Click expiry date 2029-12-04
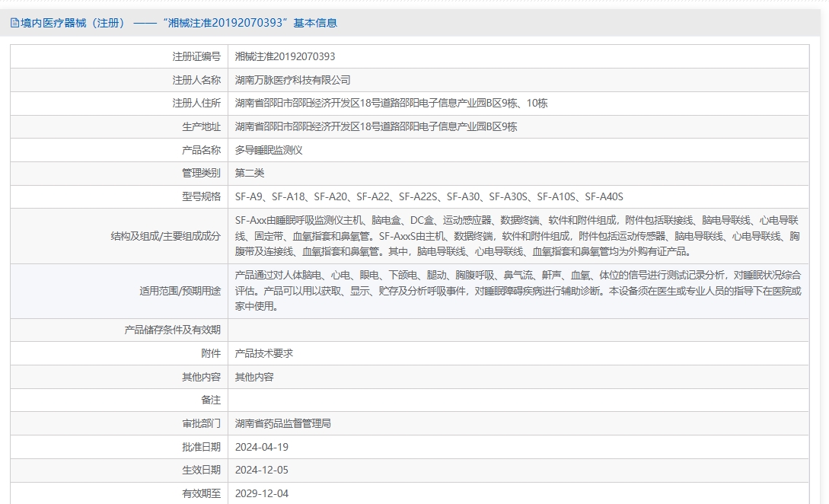This screenshot has height=504, width=829. (x=262, y=493)
